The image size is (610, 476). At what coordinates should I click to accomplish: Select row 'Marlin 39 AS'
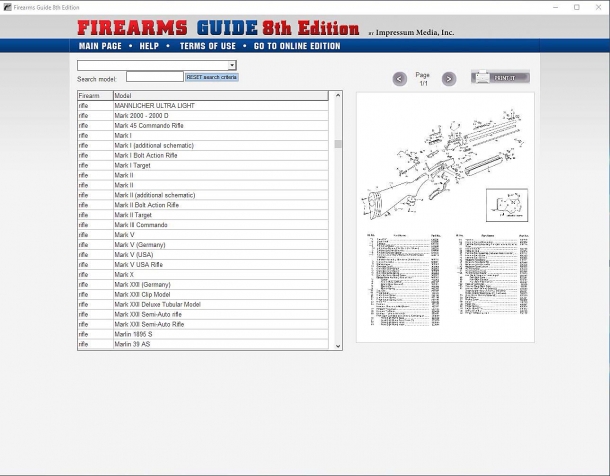coord(203,344)
